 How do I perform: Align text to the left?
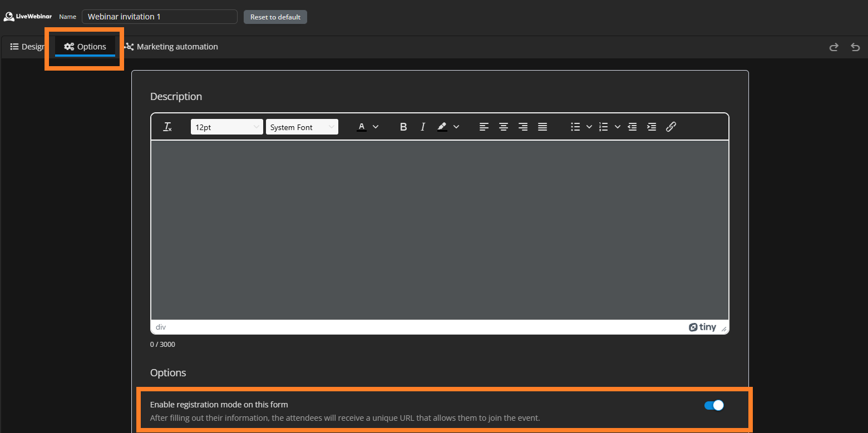484,127
